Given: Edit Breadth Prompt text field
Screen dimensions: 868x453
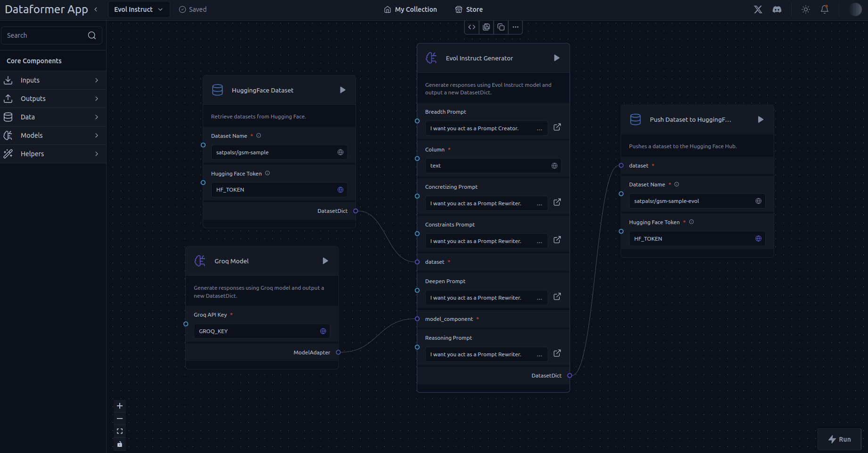Looking at the screenshot, I should click(487, 128).
